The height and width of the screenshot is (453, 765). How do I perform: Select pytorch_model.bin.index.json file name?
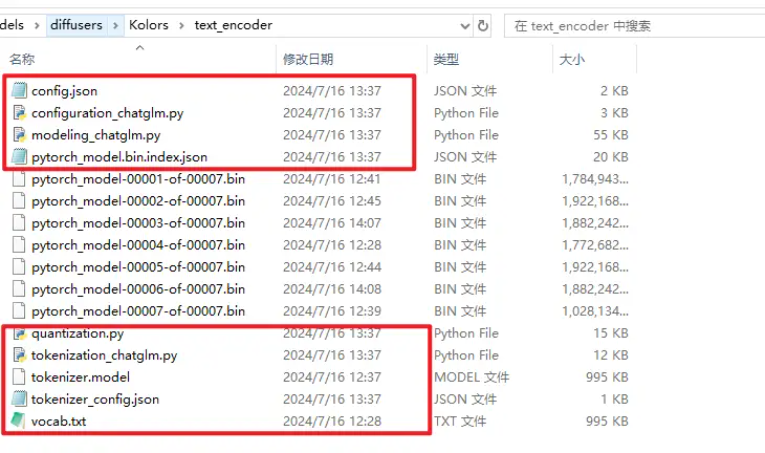[119, 157]
